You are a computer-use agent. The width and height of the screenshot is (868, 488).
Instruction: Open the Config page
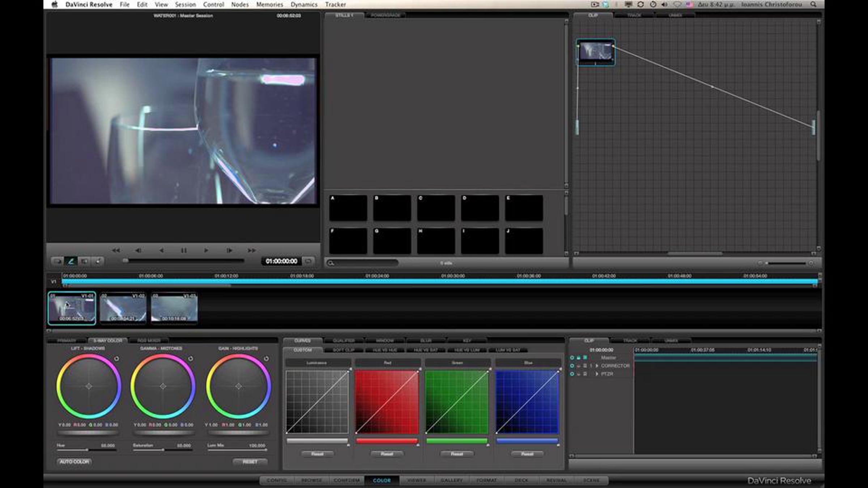coord(277,480)
